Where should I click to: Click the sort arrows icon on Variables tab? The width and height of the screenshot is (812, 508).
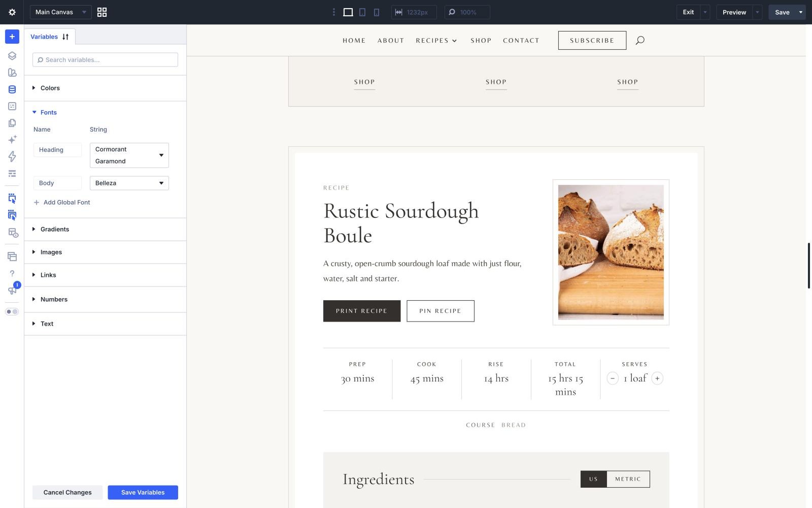(x=65, y=37)
